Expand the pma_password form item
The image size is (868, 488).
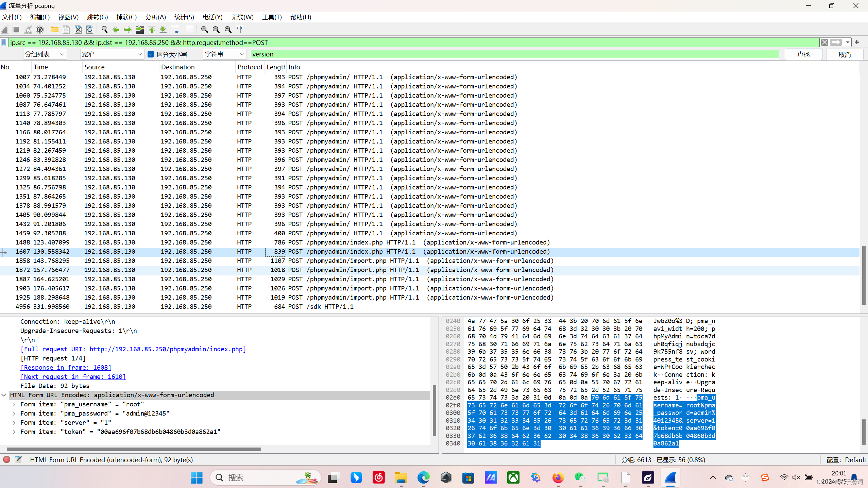(14, 414)
